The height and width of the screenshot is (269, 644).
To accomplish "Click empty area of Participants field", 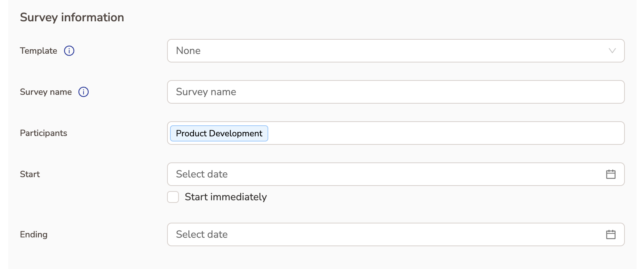I will pyautogui.click(x=442, y=133).
